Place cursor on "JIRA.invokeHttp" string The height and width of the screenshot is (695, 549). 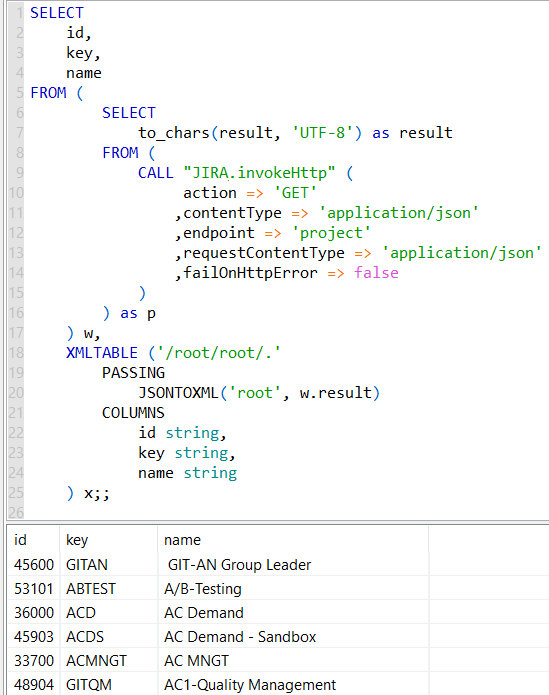pyautogui.click(x=260, y=173)
